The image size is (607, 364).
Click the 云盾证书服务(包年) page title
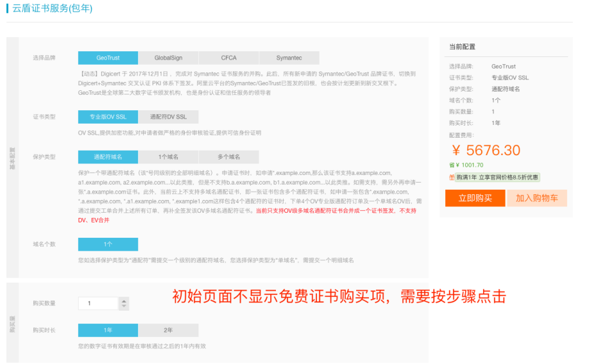[x=52, y=8]
